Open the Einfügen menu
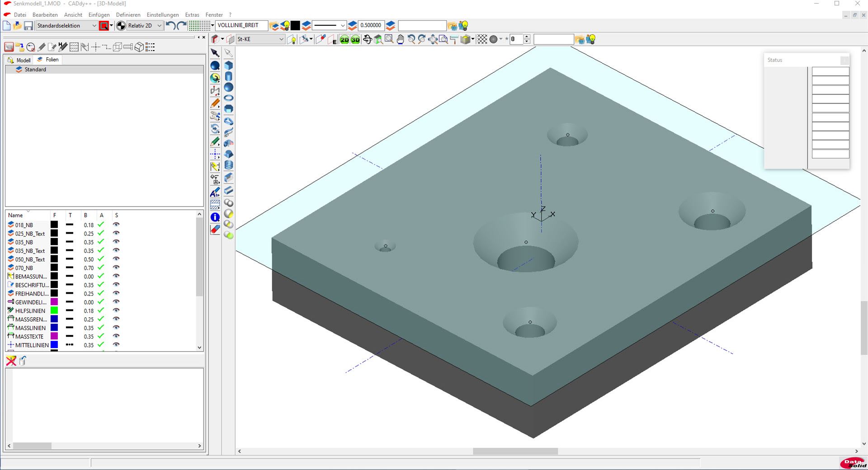 coord(99,15)
